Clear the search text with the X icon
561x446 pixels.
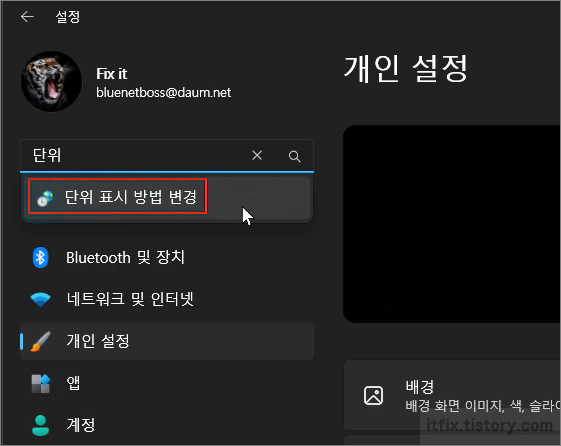(257, 155)
